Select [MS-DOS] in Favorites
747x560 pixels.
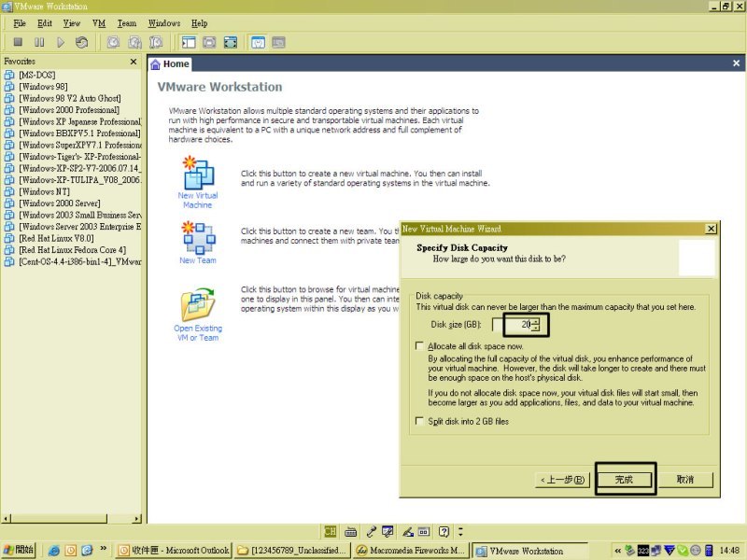pos(37,75)
